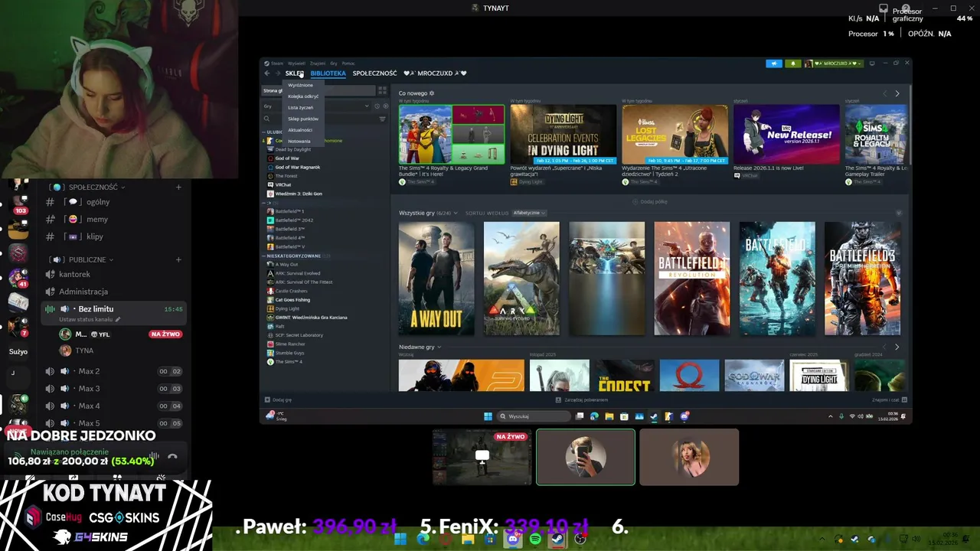The width and height of the screenshot is (980, 551).
Task: Choose Wyróżnione in the SKLEP dropdown
Action: pyautogui.click(x=300, y=85)
